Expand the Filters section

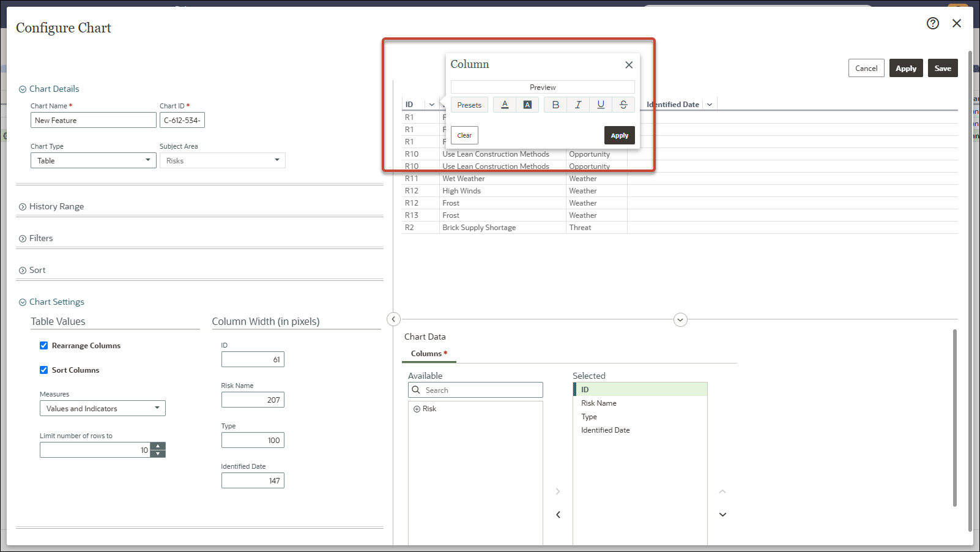[23, 239]
